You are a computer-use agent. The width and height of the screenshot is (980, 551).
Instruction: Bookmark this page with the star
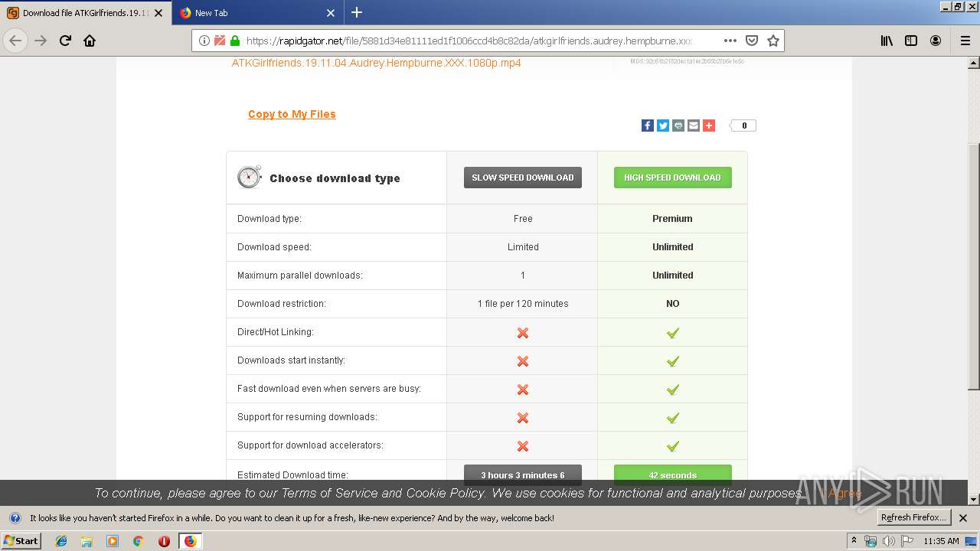click(x=773, y=41)
